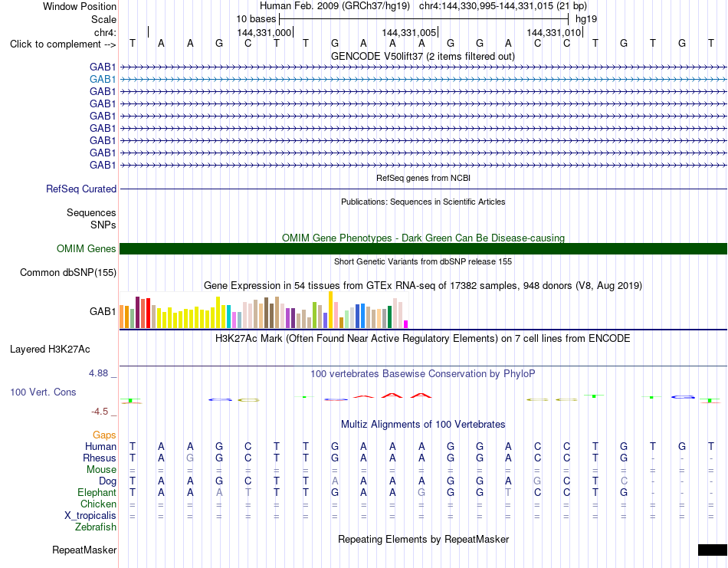Click the "H3K27Ac Mark" ENCODE track title
The height and width of the screenshot is (568, 728).
[x=423, y=338]
